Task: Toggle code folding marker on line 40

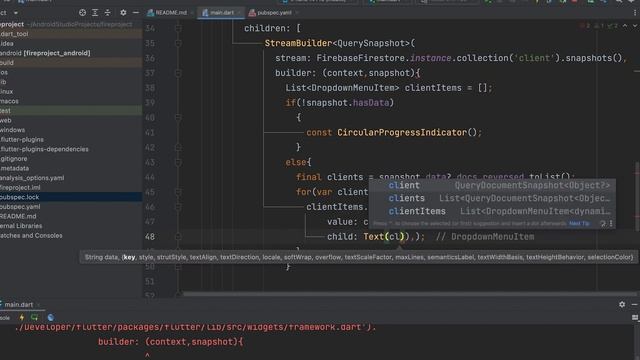Action: tap(178, 118)
